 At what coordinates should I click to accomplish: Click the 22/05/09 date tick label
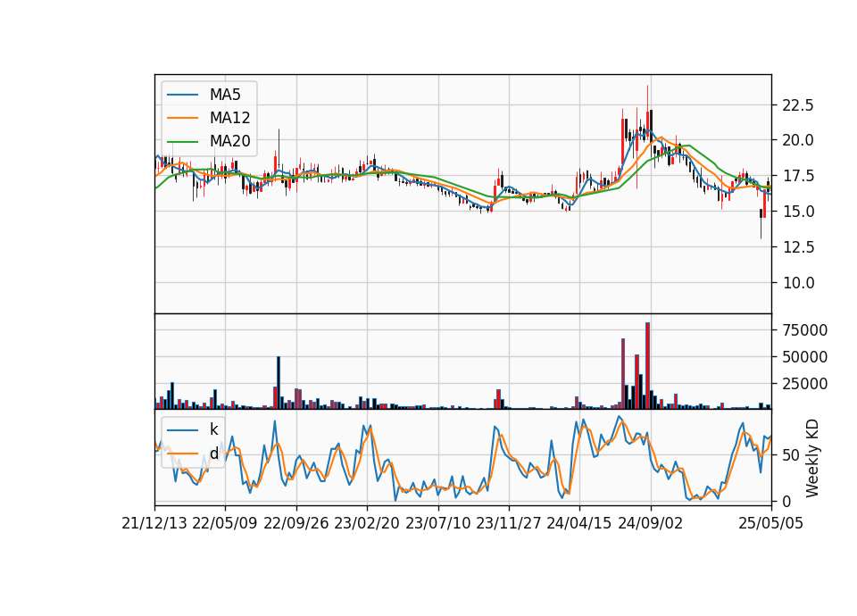(x=225, y=523)
